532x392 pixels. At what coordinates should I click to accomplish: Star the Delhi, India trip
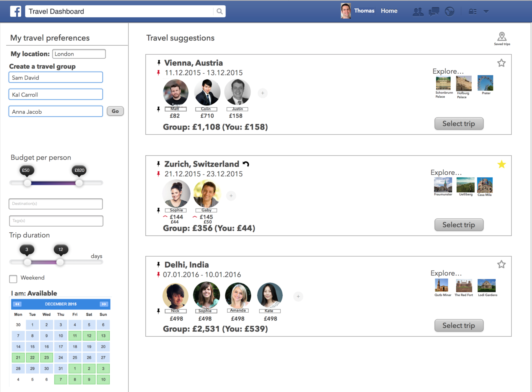pos(501,264)
